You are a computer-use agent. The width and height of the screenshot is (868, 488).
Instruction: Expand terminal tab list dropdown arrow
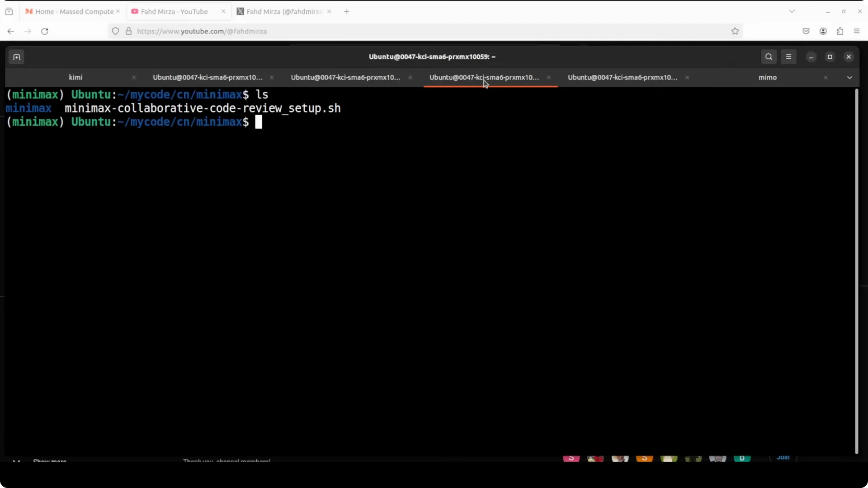pyautogui.click(x=849, y=78)
